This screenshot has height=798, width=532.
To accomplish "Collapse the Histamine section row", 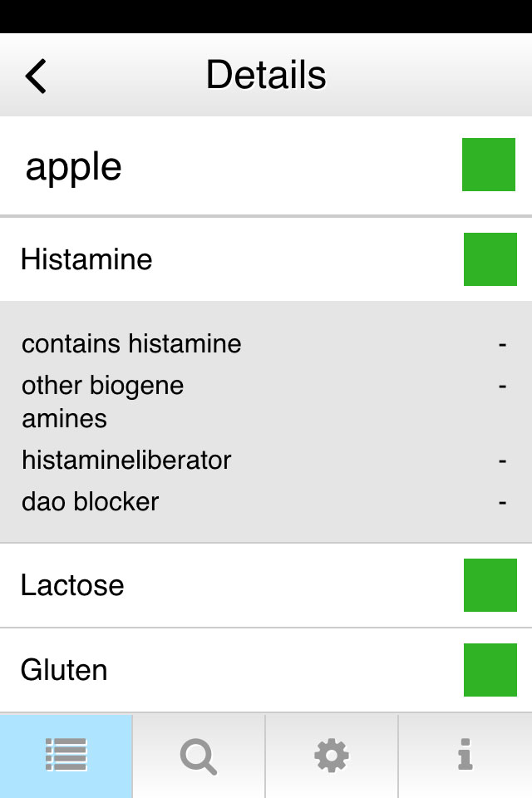I will 266,259.
